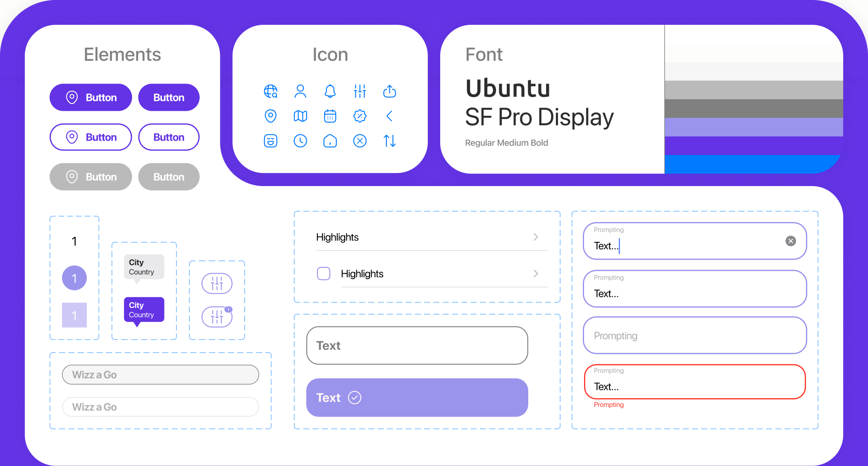Click the clock icon
Image resolution: width=868 pixels, height=466 pixels.
300,141
